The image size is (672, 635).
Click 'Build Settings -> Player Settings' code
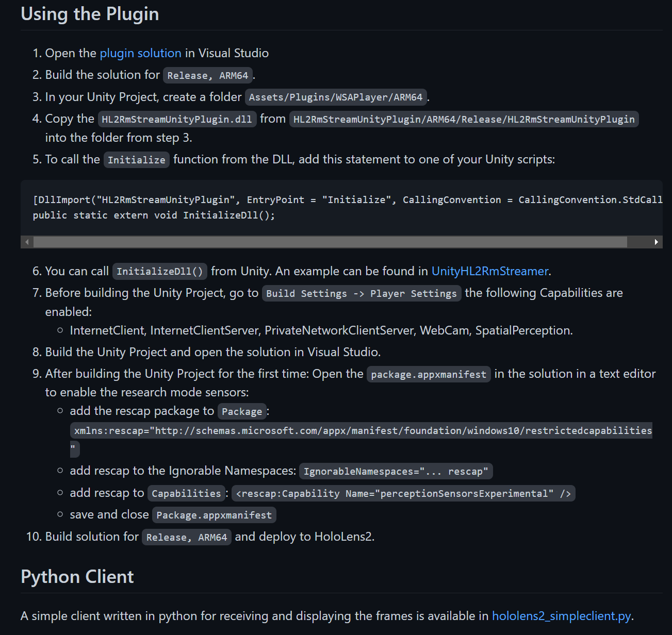(x=362, y=293)
